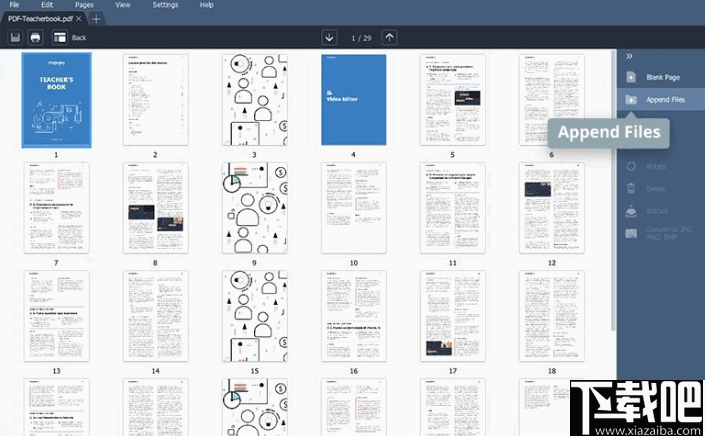Open the View menu
705x436 pixels.
point(123,5)
